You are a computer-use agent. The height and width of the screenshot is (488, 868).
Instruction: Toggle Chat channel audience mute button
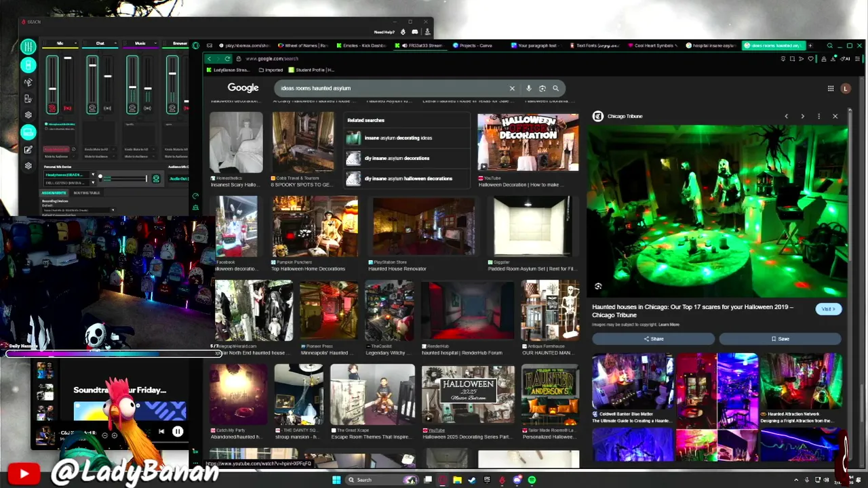click(107, 108)
